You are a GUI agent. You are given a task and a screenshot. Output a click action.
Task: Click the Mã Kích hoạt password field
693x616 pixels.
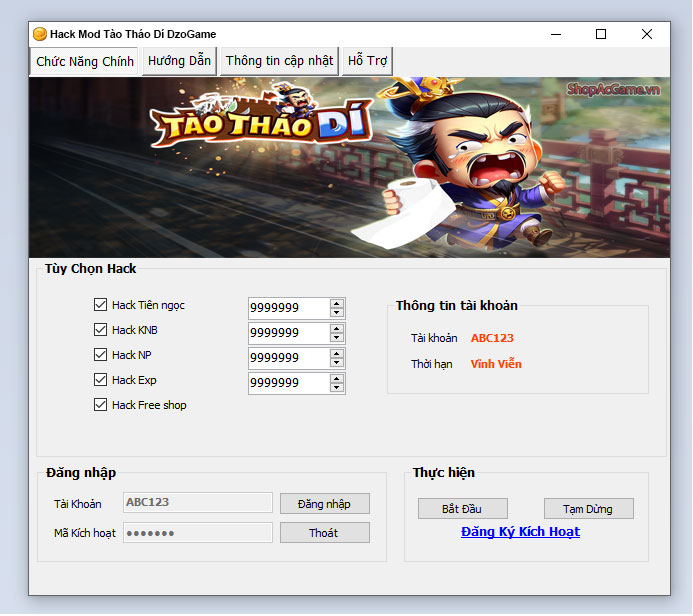click(198, 532)
